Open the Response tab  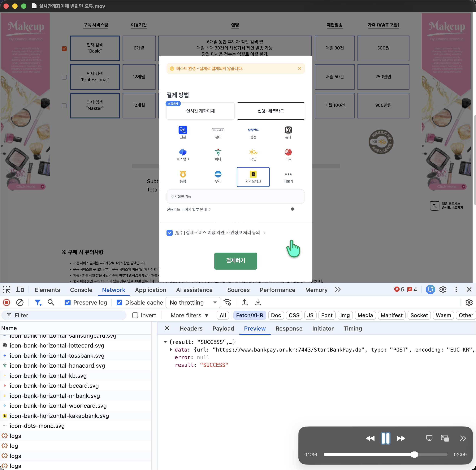[x=289, y=328]
